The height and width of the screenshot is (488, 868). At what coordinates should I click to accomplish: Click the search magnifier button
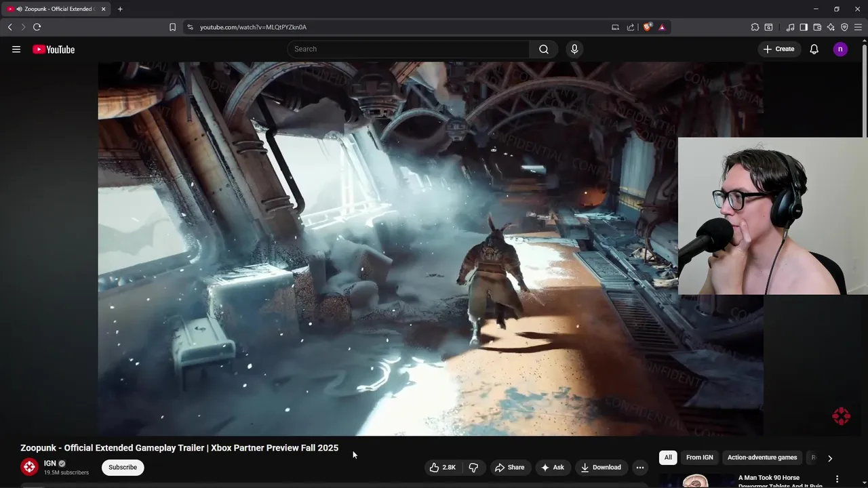coord(544,49)
